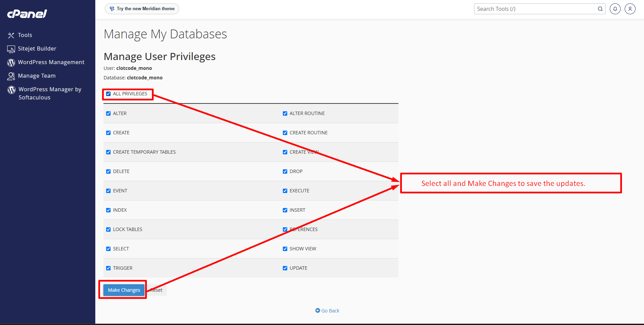Click the Softaculous WordPress Manager icon
The width and height of the screenshot is (644, 325).
(12, 90)
